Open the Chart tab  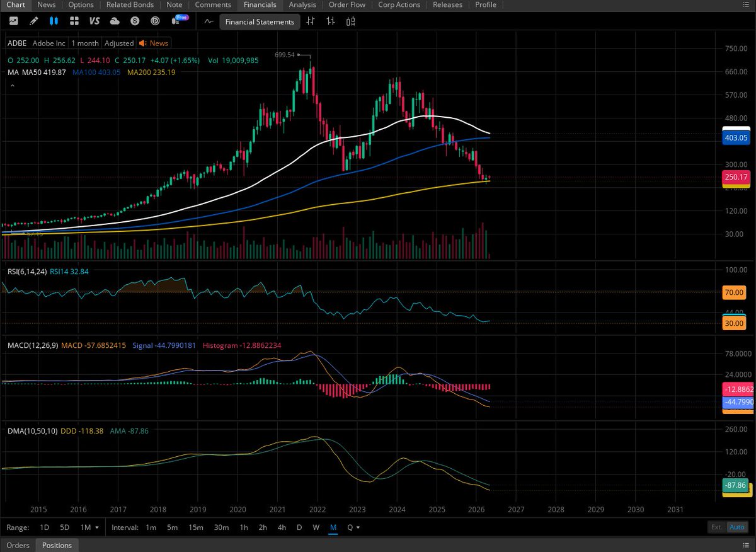15,4
